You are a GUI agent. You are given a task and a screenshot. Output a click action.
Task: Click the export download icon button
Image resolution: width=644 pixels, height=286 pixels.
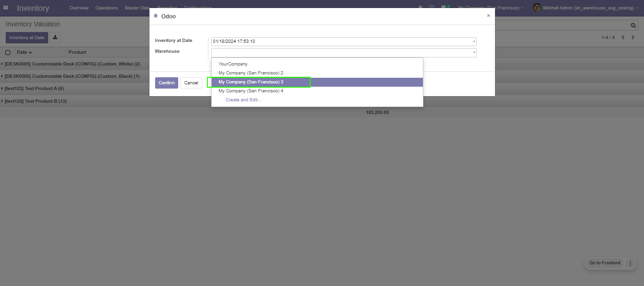55,38
